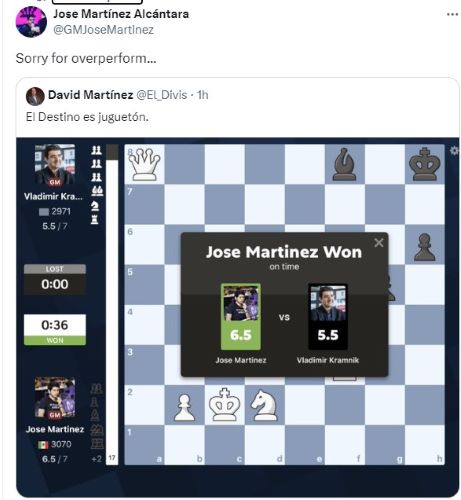The width and height of the screenshot is (461, 500).
Task: Open the @GMJoseMartinez handle link
Action: 104,30
